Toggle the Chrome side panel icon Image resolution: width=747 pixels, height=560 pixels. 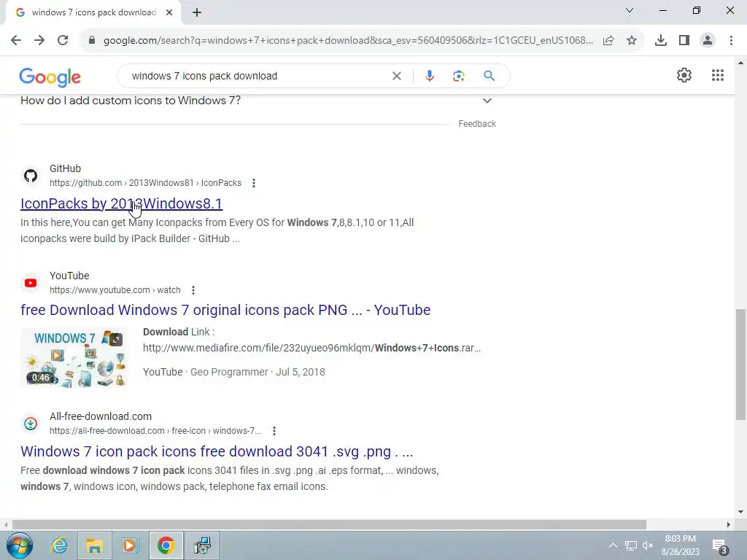point(684,41)
